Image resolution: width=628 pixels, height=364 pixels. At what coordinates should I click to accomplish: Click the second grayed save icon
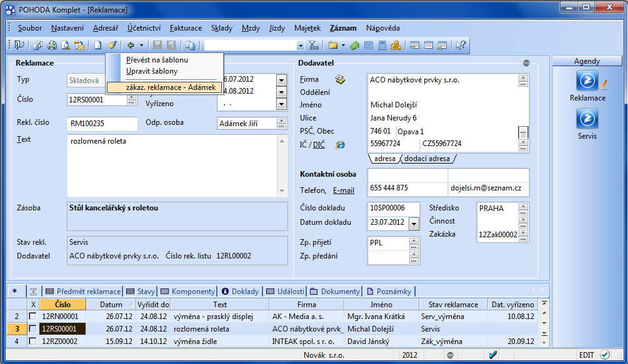tap(171, 45)
